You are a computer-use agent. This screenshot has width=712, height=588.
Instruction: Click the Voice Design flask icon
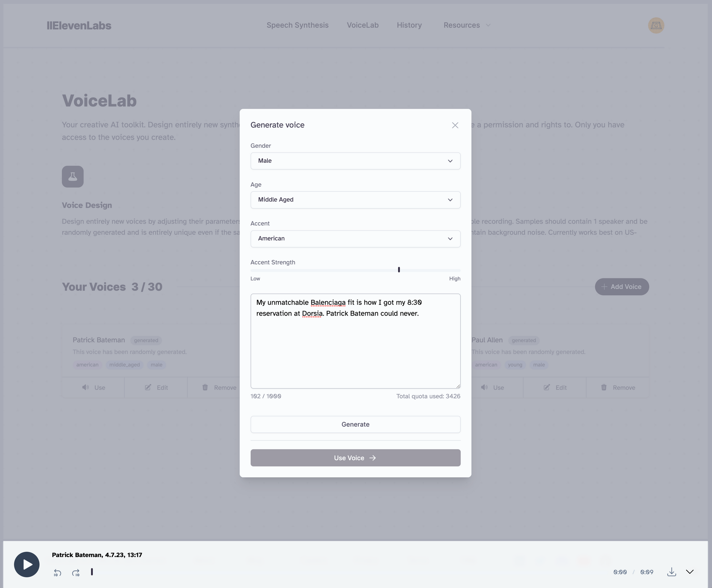coord(73,176)
